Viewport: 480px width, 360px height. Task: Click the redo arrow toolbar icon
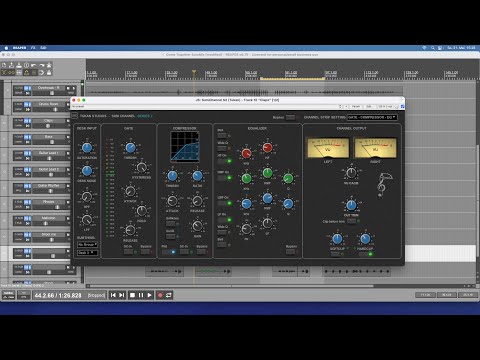pos(41,65)
